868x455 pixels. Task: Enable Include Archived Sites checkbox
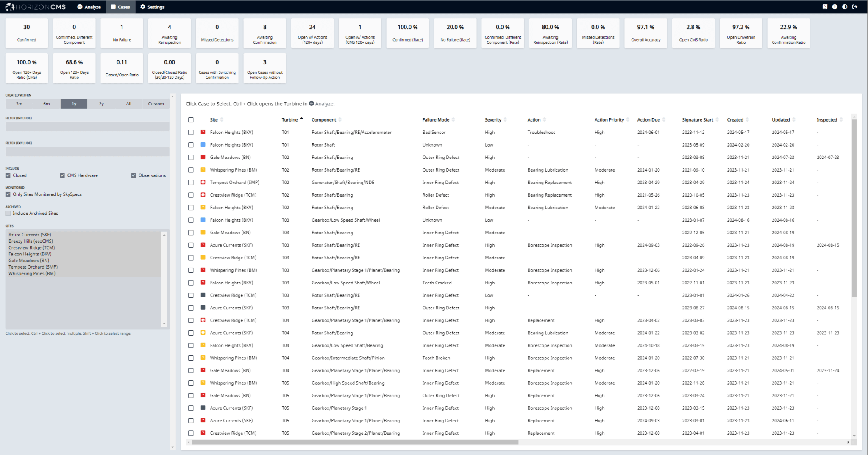(x=8, y=214)
